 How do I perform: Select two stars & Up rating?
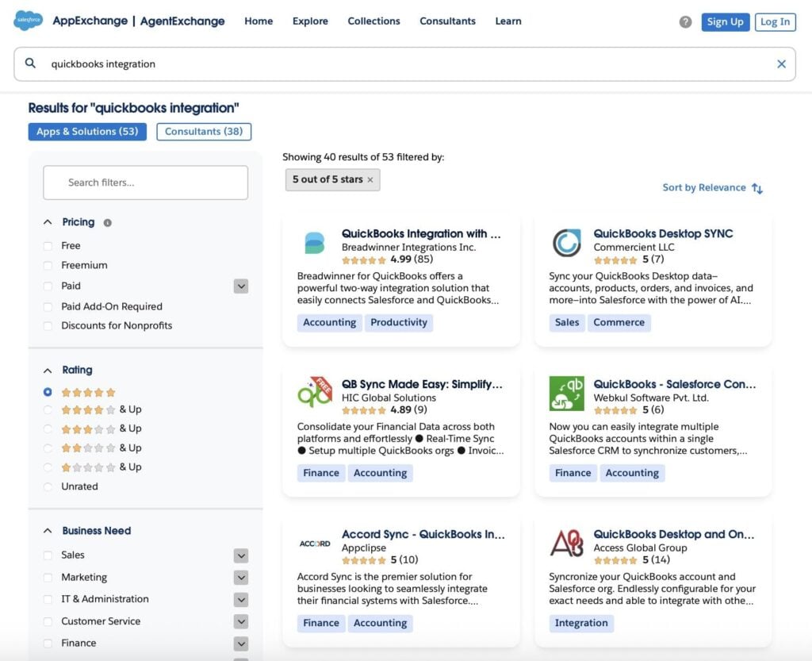[48, 448]
